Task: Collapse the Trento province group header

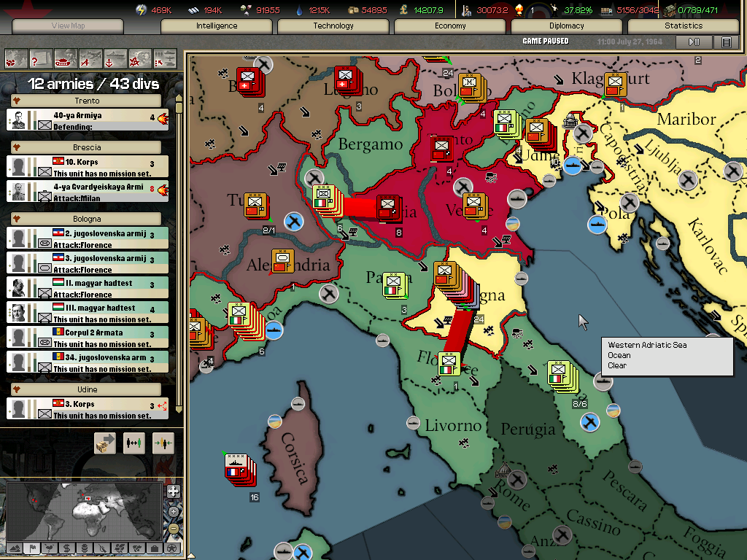Action: [87, 101]
